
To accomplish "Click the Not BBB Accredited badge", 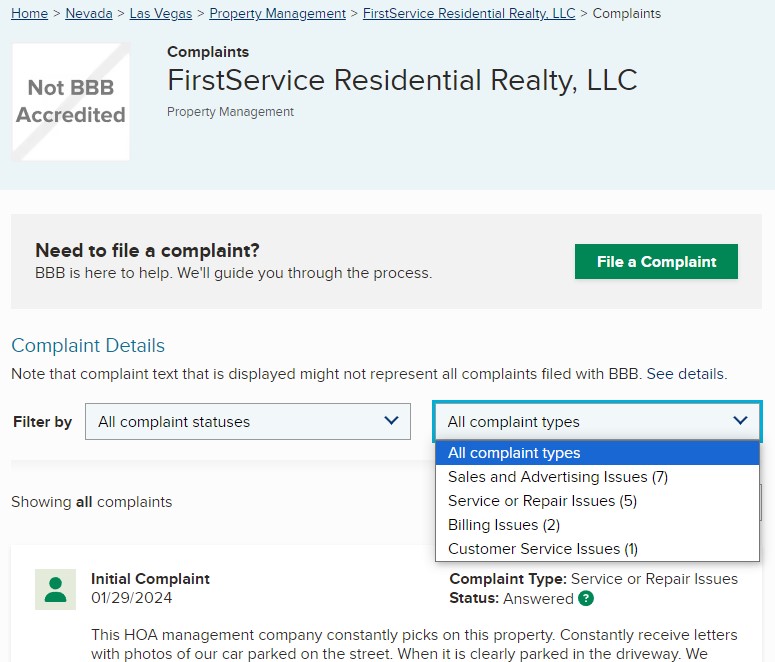I will click(71, 102).
